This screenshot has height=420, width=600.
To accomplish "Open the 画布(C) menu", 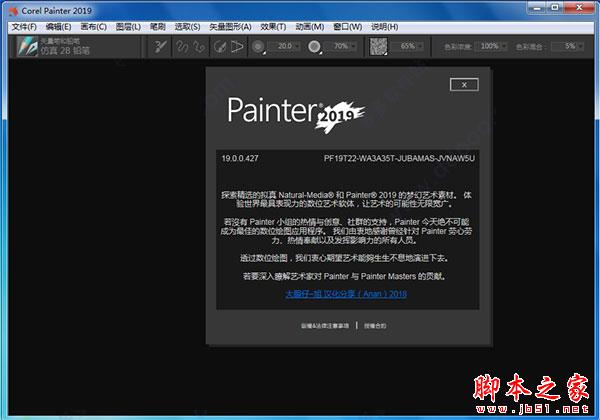I will 93,27.
